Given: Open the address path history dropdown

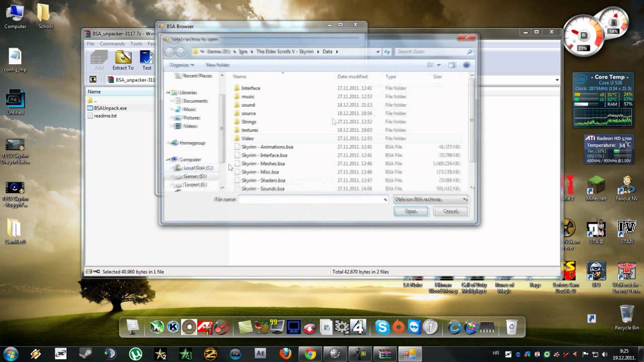Looking at the screenshot, I should click(x=378, y=52).
